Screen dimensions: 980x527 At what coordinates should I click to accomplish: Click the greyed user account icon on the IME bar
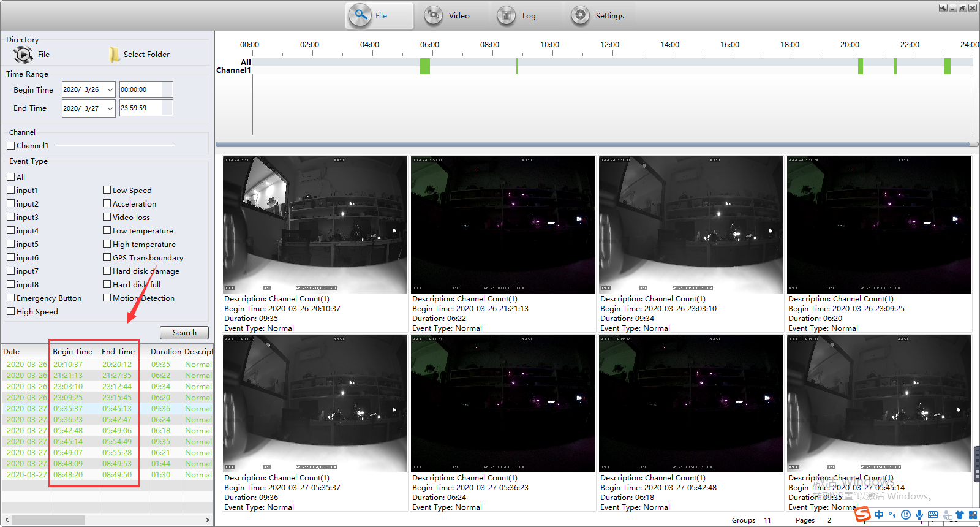click(947, 515)
